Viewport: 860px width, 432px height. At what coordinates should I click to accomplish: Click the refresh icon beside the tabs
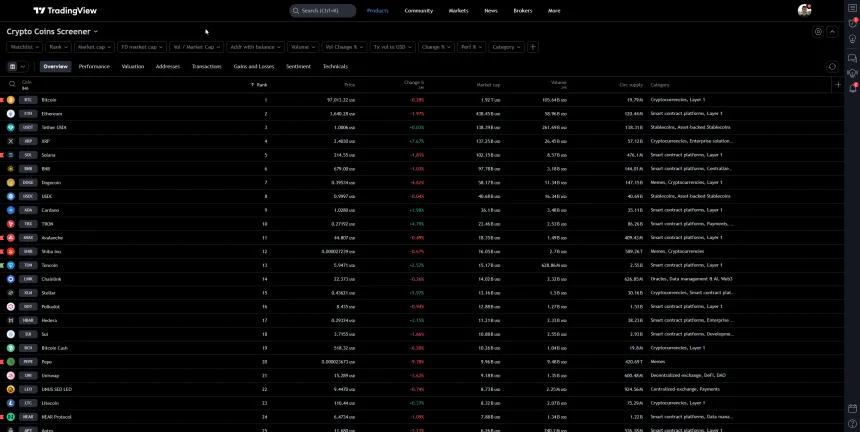click(x=832, y=66)
